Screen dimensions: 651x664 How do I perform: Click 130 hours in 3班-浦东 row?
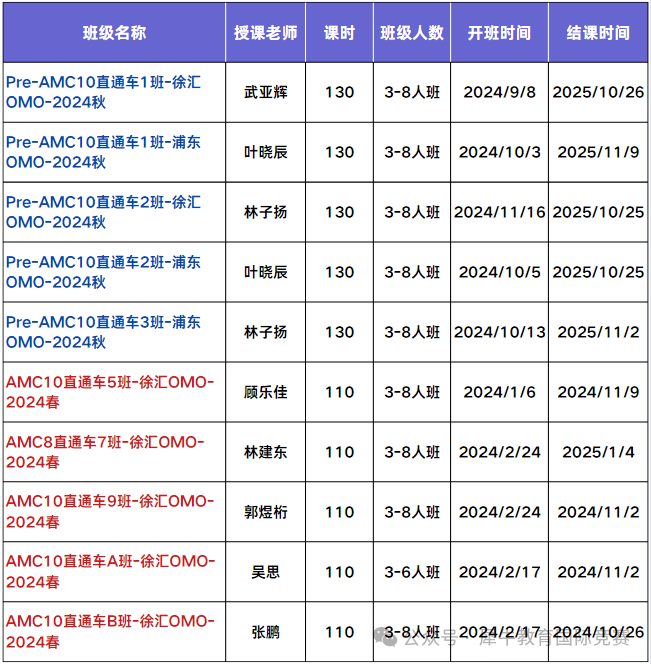coord(339,332)
